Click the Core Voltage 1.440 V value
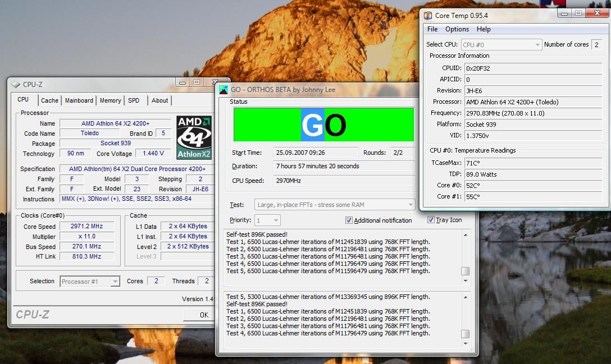The width and height of the screenshot is (611, 364). (x=153, y=153)
